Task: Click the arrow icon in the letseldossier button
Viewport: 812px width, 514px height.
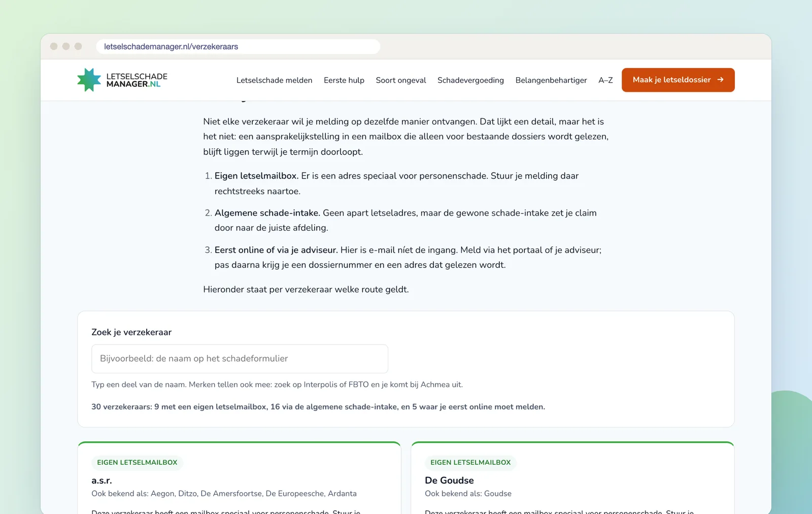Action: pos(720,80)
